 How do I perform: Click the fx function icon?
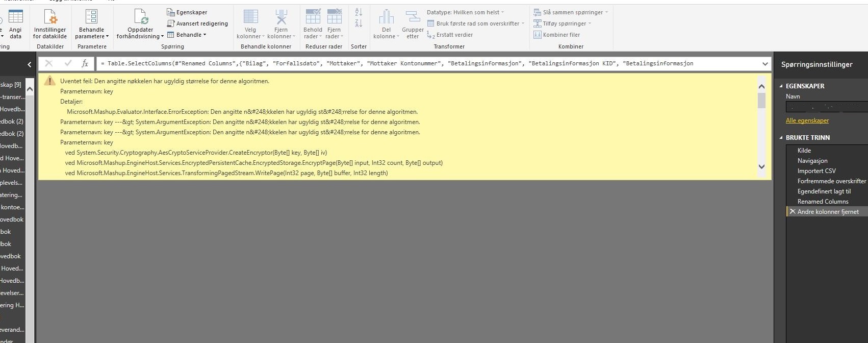point(85,63)
